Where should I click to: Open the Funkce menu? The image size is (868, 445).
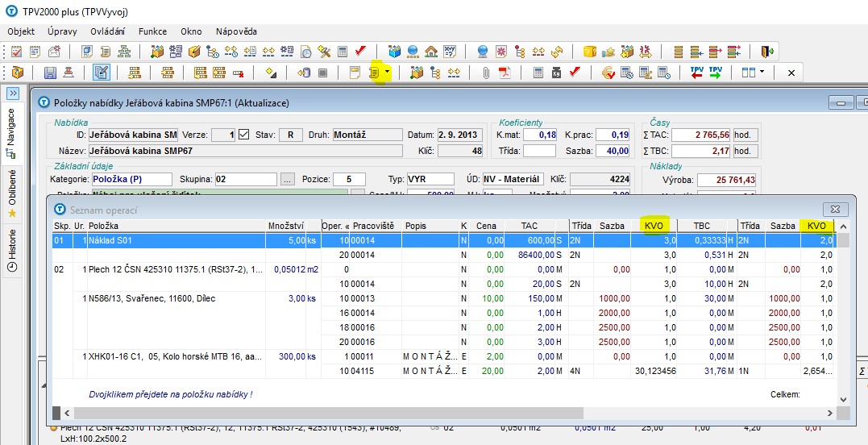152,31
